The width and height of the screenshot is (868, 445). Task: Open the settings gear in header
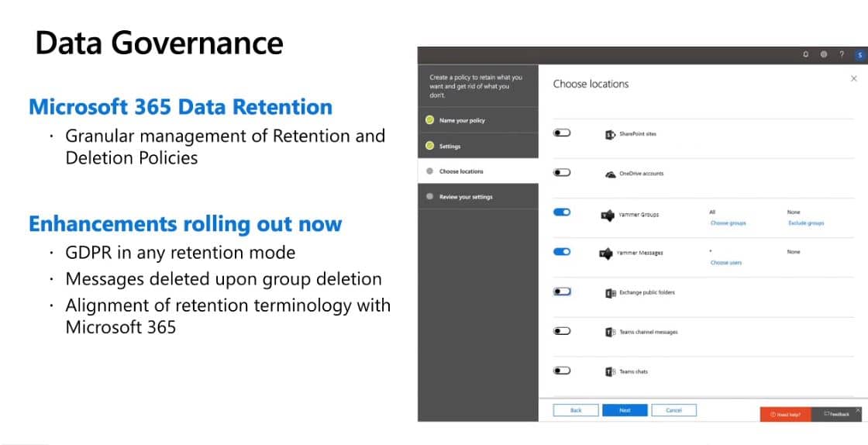pyautogui.click(x=824, y=55)
